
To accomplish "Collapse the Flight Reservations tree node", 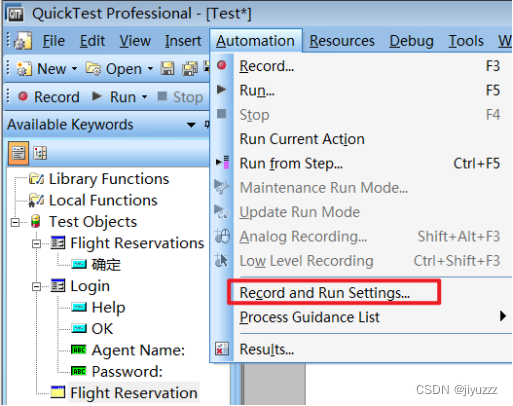I will tap(36, 244).
